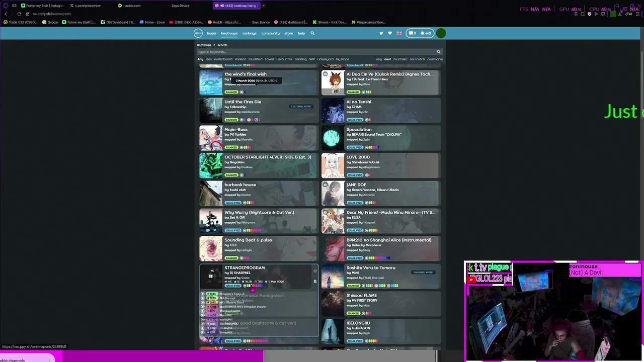Open the community menu

270,33
